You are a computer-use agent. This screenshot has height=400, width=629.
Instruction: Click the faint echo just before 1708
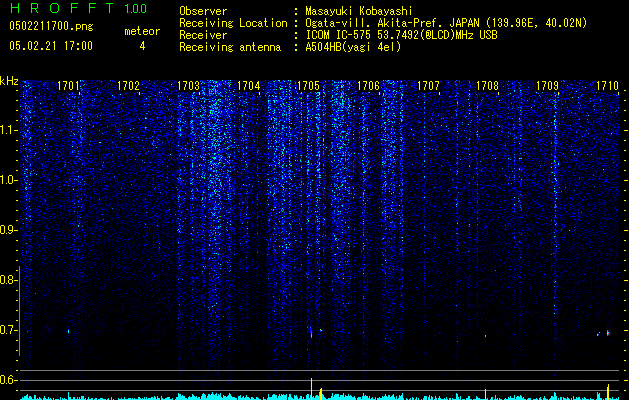[x=485, y=336]
